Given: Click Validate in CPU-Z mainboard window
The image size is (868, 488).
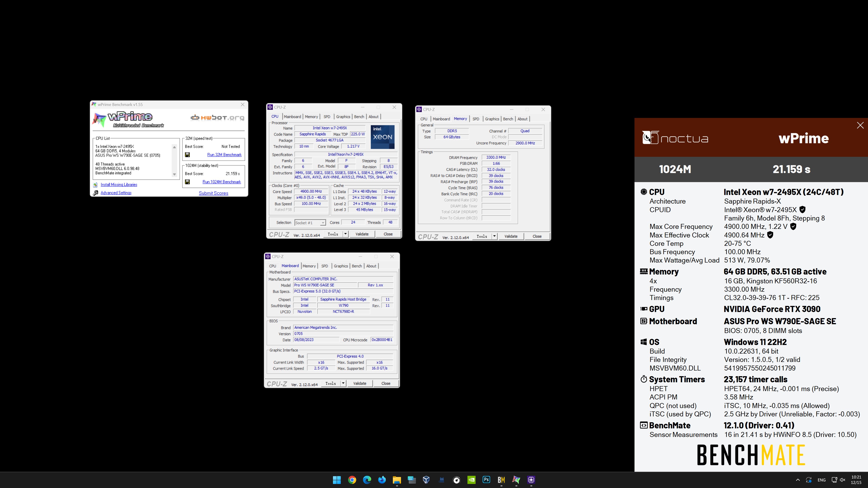Looking at the screenshot, I should (360, 384).
